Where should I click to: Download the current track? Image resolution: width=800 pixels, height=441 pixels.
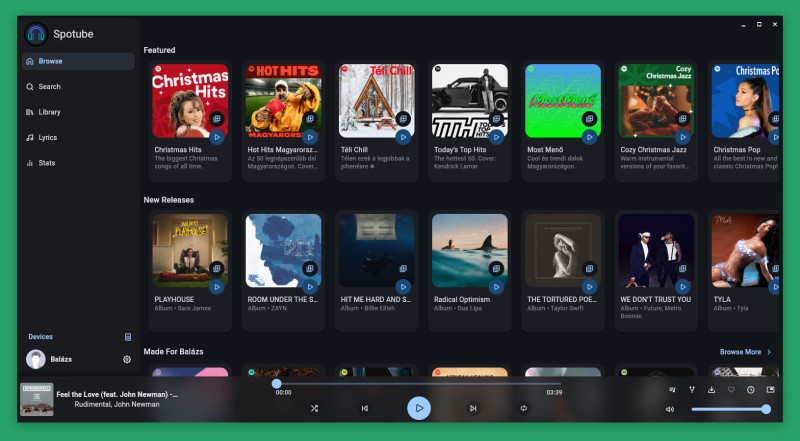[711, 390]
